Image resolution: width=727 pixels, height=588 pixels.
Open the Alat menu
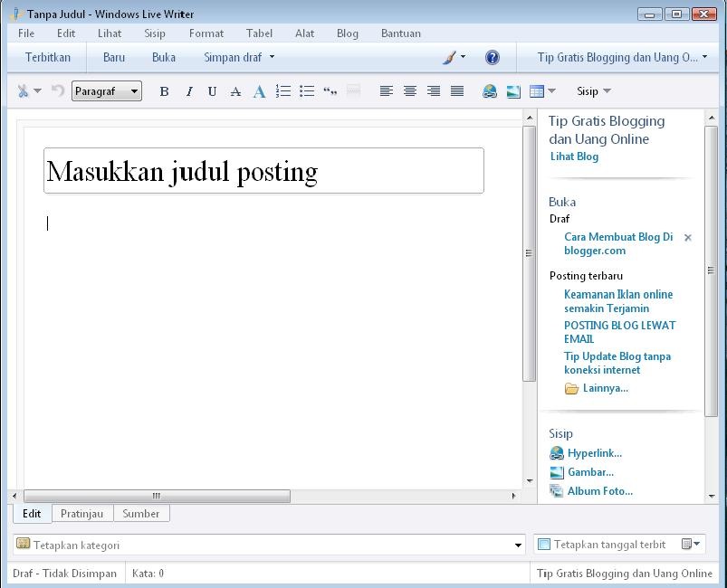point(304,33)
